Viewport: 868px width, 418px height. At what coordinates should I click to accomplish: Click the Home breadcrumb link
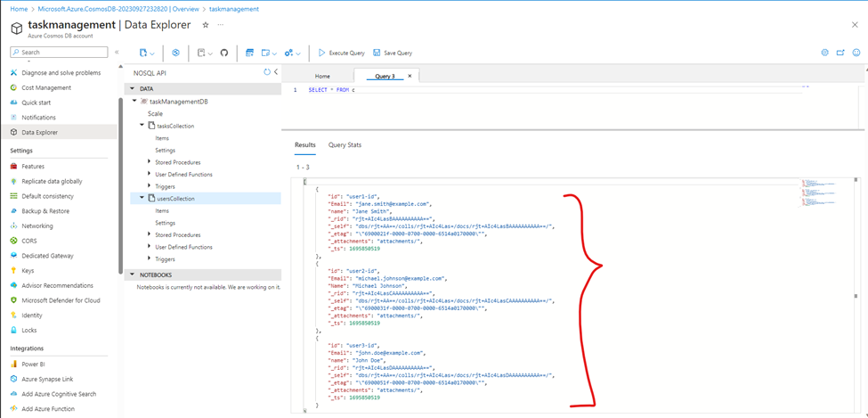(x=19, y=10)
